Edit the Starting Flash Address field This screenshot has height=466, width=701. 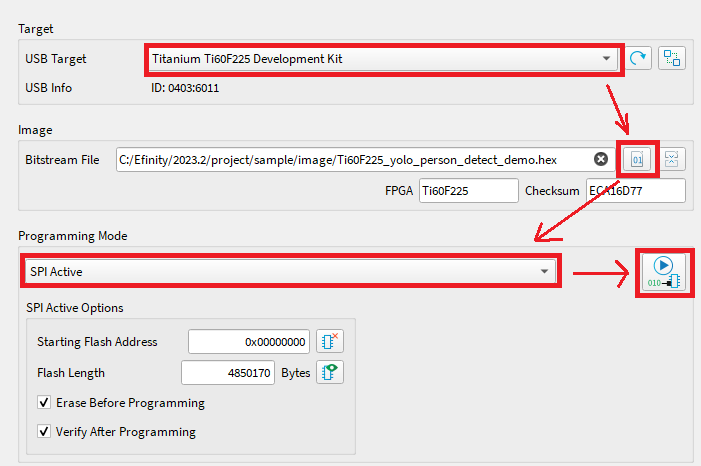coord(249,342)
